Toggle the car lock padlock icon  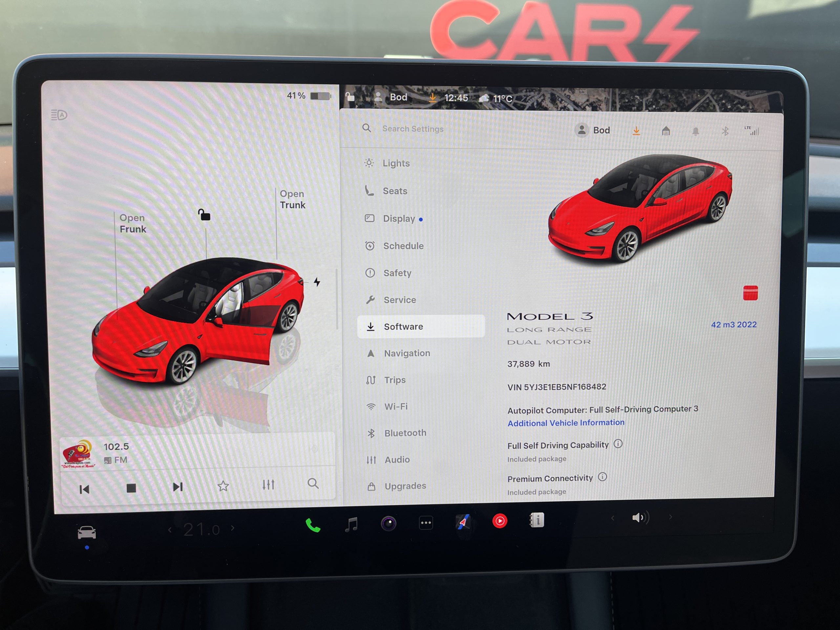point(204,215)
